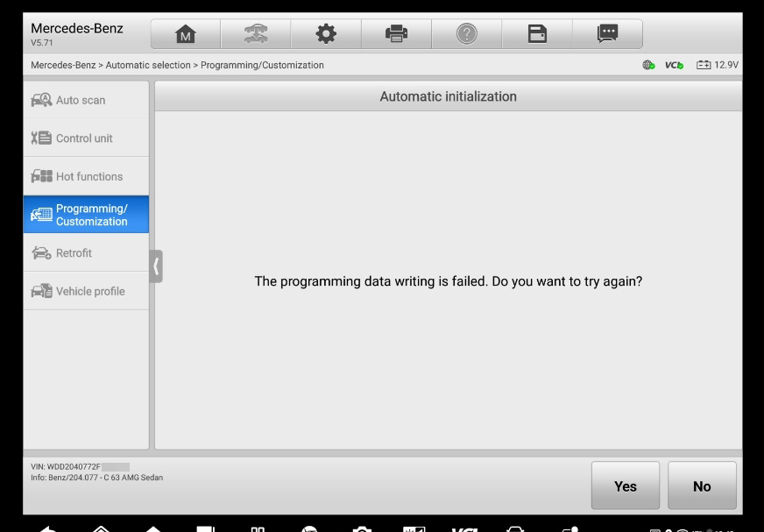
Task: Open Retrofit in sidebar
Action: point(86,252)
